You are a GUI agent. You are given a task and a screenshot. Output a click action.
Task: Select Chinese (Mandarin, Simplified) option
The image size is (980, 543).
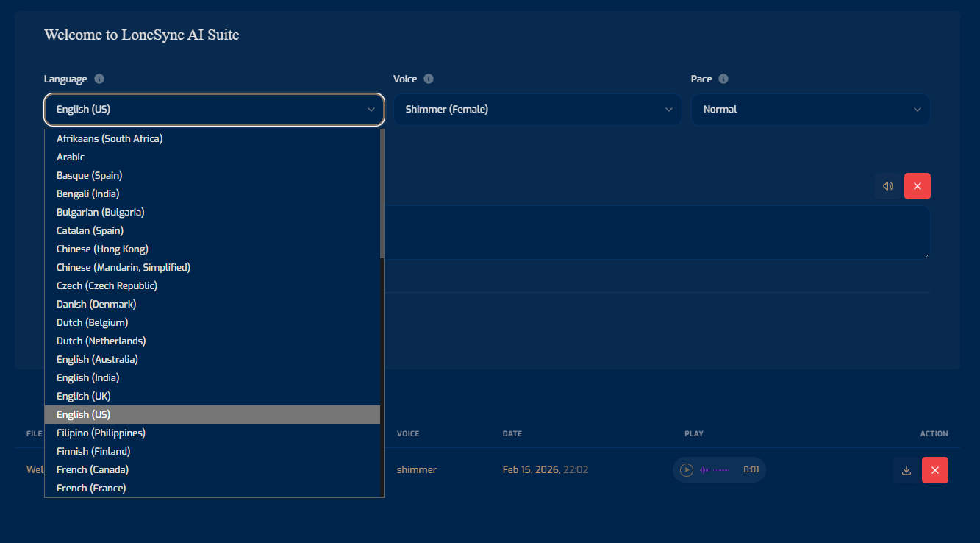pyautogui.click(x=124, y=267)
